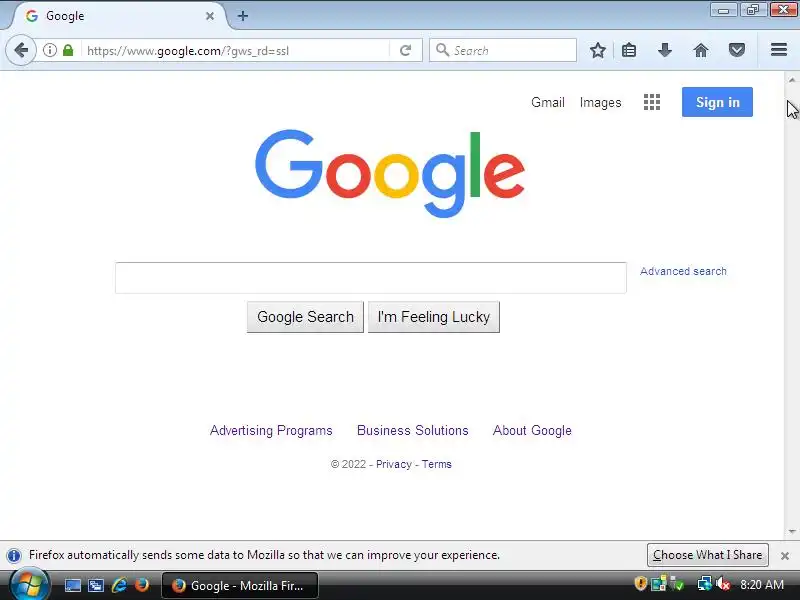Click the Sign in button
Screen dimensions: 800x600
coord(717,102)
